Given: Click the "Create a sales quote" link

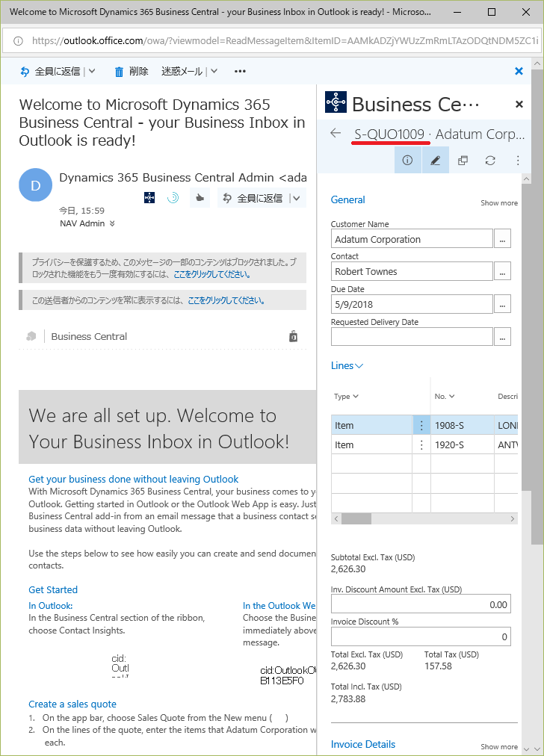Looking at the screenshot, I should [x=72, y=704].
